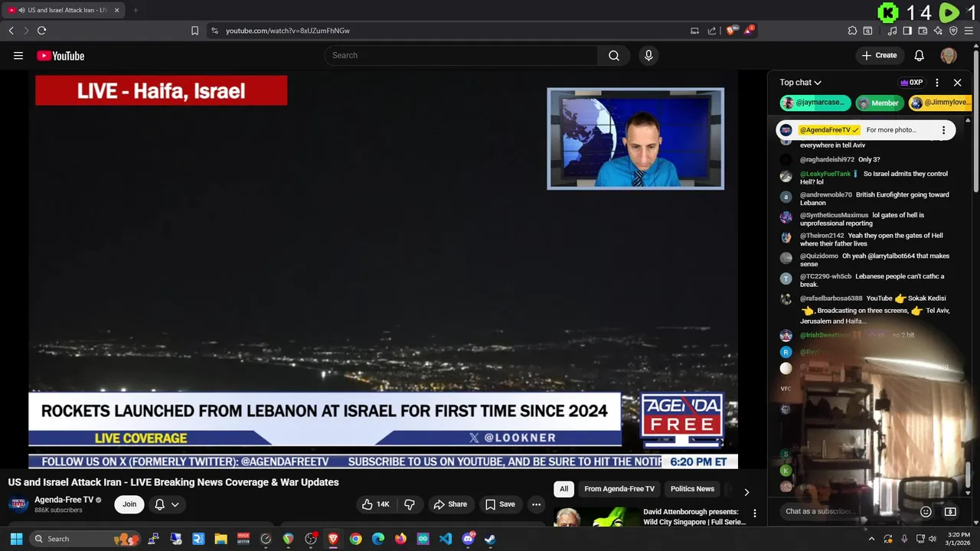Open chat options three-dot menu
Viewport: 980px width, 551px height.
point(937,83)
